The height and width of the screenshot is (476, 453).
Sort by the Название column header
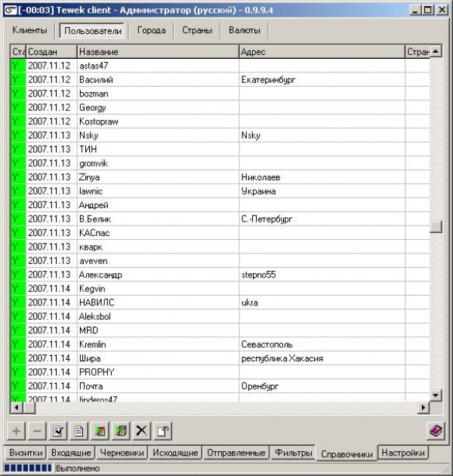point(158,52)
